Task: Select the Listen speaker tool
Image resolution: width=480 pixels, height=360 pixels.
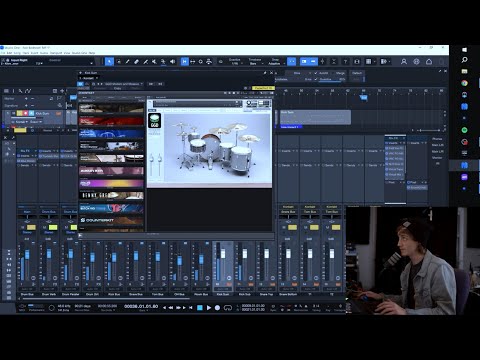Action: click(x=172, y=62)
